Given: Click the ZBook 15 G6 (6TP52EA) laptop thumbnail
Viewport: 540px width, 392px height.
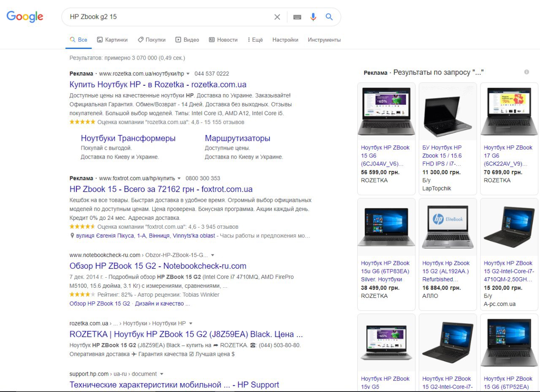Looking at the screenshot, I should coord(509,343).
